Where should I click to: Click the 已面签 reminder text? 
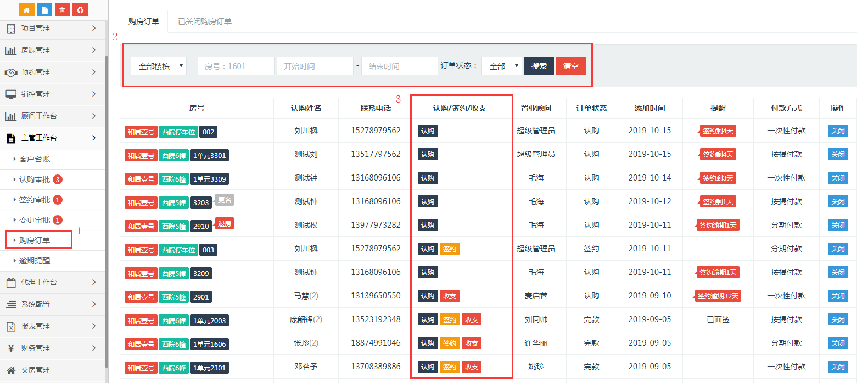718,319
